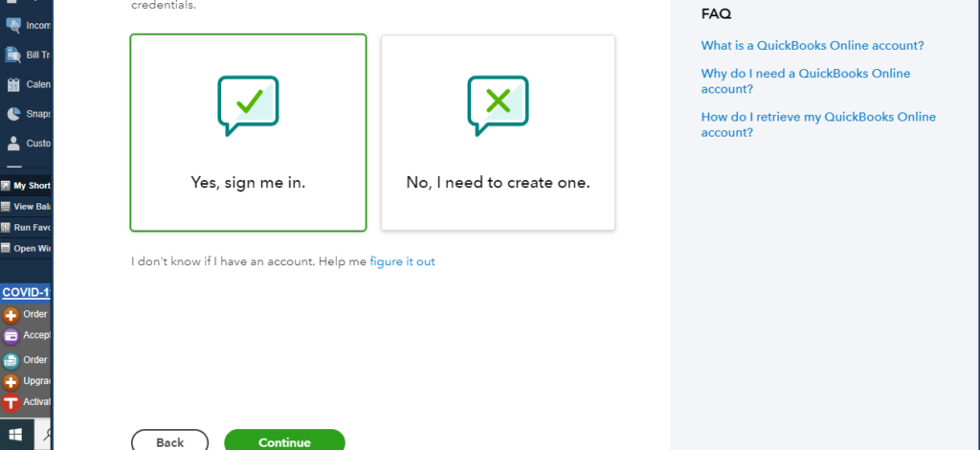Open the Snapshots pie chart icon

pyautogui.click(x=13, y=114)
